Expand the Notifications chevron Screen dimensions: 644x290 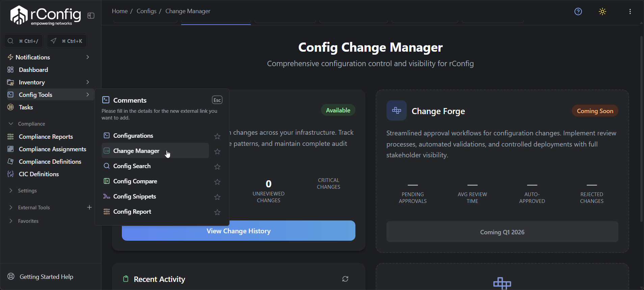tap(88, 57)
